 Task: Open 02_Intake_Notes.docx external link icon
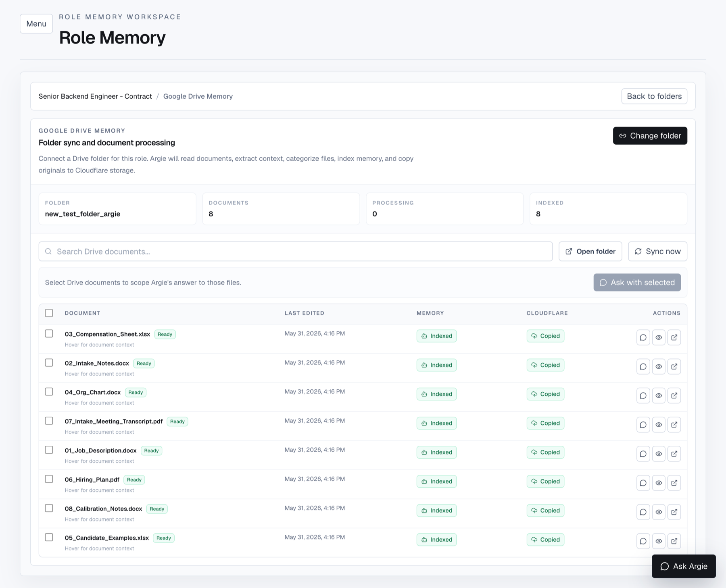(x=674, y=366)
